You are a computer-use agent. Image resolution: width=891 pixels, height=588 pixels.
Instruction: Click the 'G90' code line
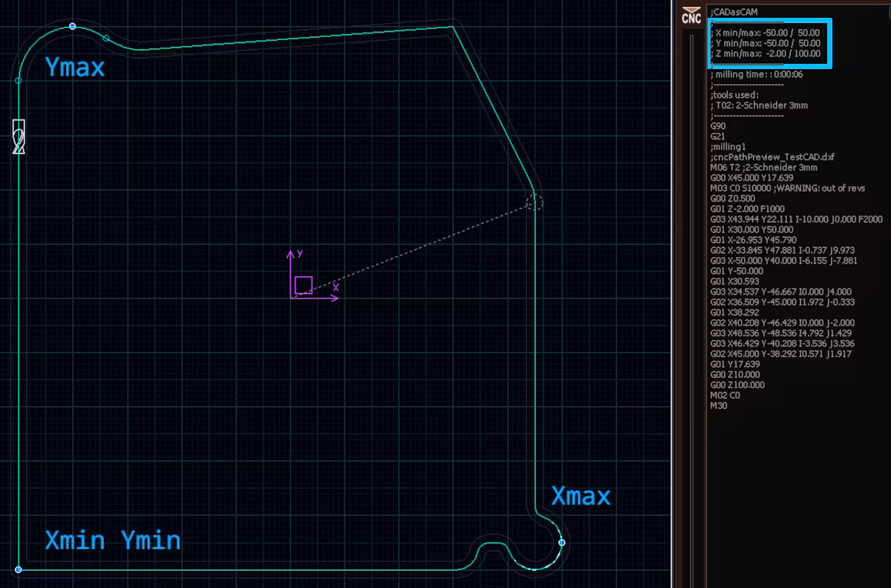tap(718, 126)
